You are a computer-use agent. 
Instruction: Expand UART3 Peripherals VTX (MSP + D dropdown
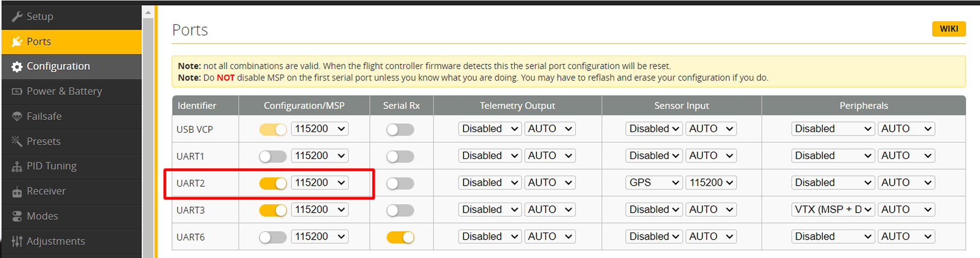pos(833,210)
